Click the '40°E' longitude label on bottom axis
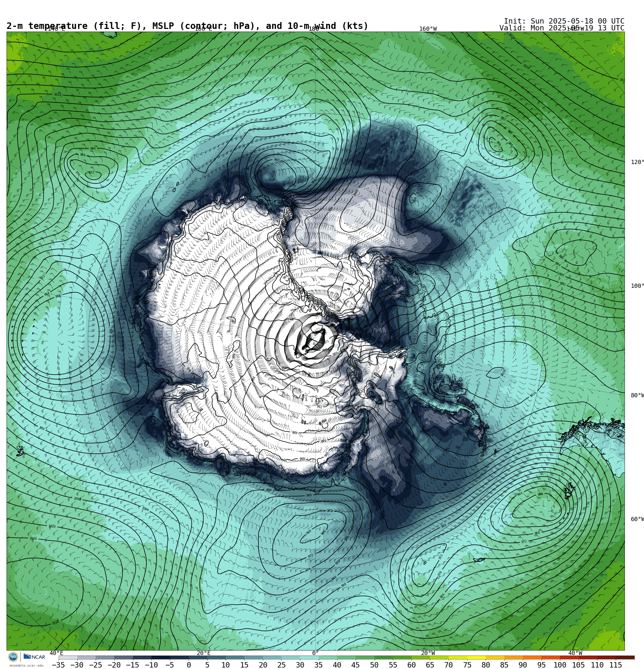The width and height of the screenshot is (644, 669). click(x=56, y=653)
